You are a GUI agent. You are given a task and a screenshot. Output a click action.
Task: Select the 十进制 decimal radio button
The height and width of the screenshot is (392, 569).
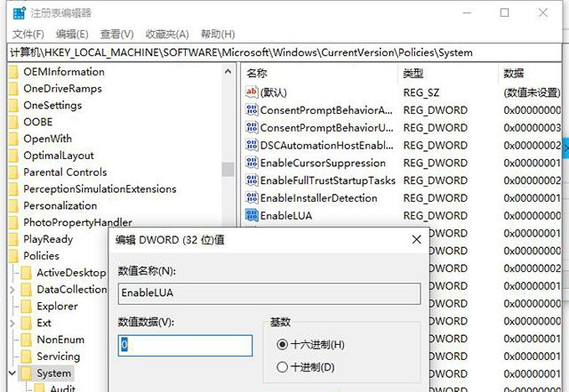coord(283,366)
